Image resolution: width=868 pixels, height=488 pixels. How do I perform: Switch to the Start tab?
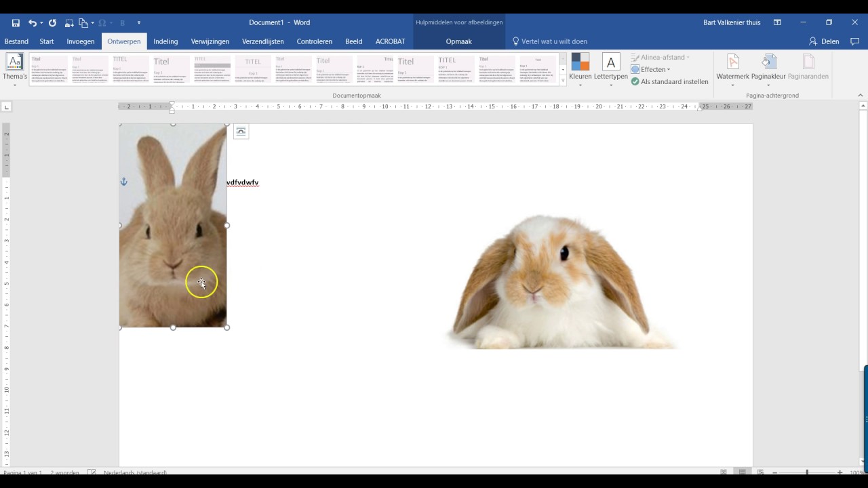47,41
